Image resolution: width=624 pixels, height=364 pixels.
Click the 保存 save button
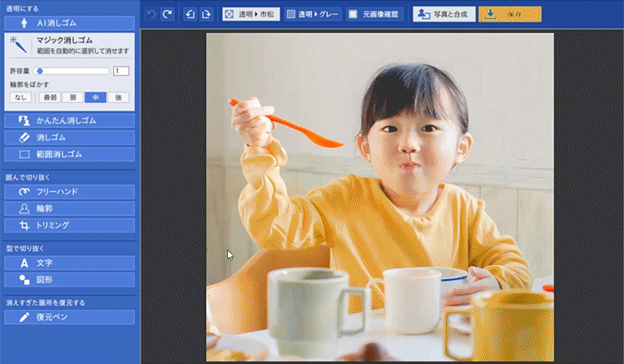tap(511, 14)
